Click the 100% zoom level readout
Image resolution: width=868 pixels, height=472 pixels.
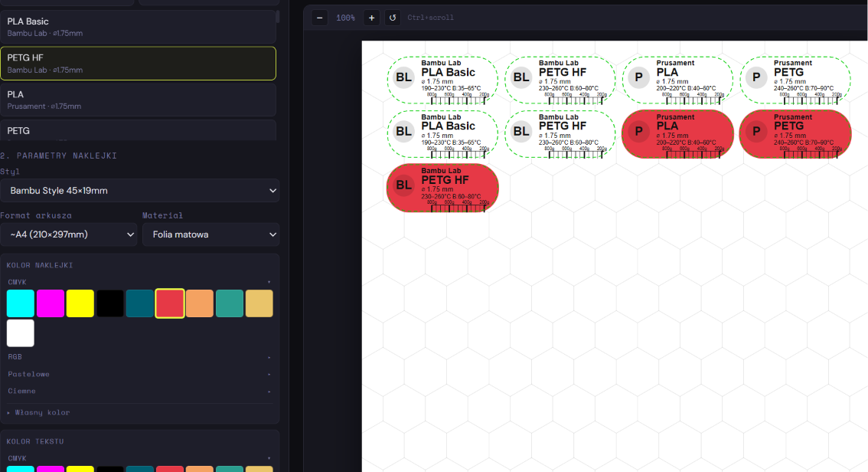pos(345,18)
